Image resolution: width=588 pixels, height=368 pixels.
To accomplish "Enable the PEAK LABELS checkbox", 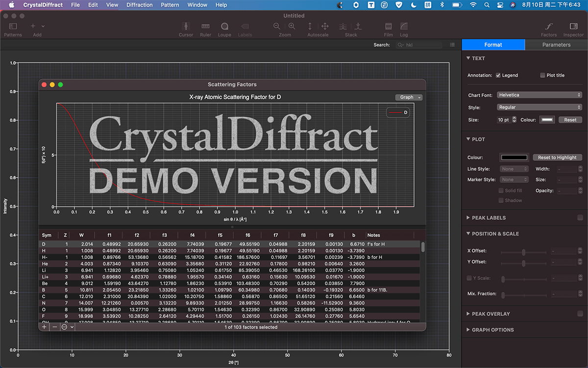I will (580, 218).
